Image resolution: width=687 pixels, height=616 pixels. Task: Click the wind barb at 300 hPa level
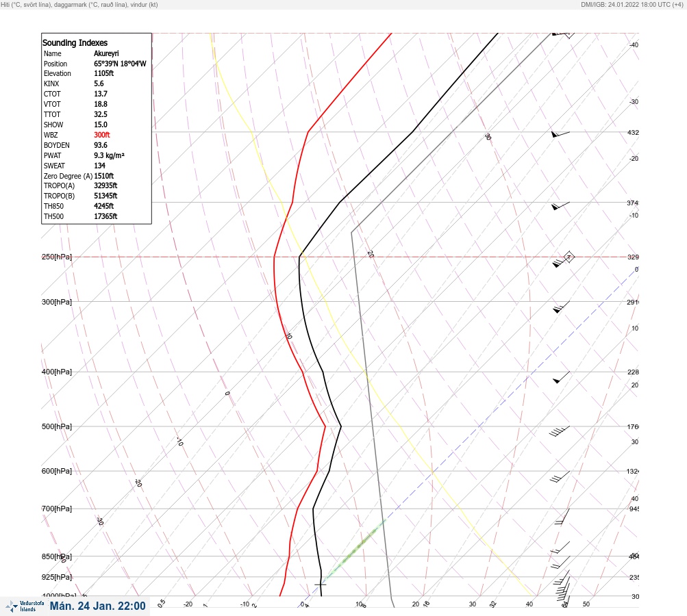[561, 307]
